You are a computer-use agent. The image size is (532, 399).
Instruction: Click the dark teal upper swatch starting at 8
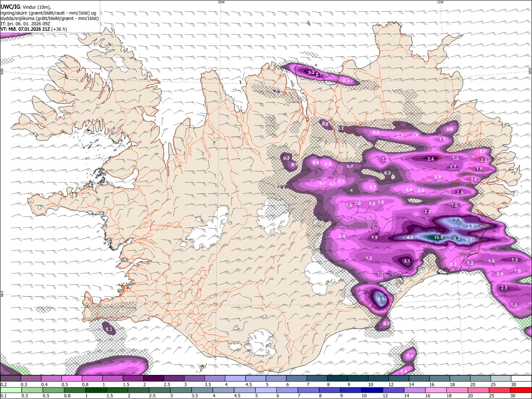[337, 379]
